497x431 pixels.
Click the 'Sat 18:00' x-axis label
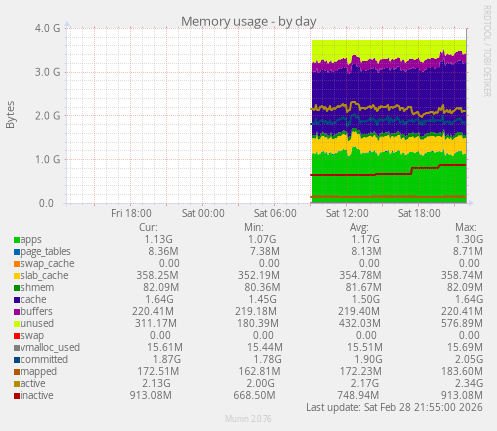(419, 213)
